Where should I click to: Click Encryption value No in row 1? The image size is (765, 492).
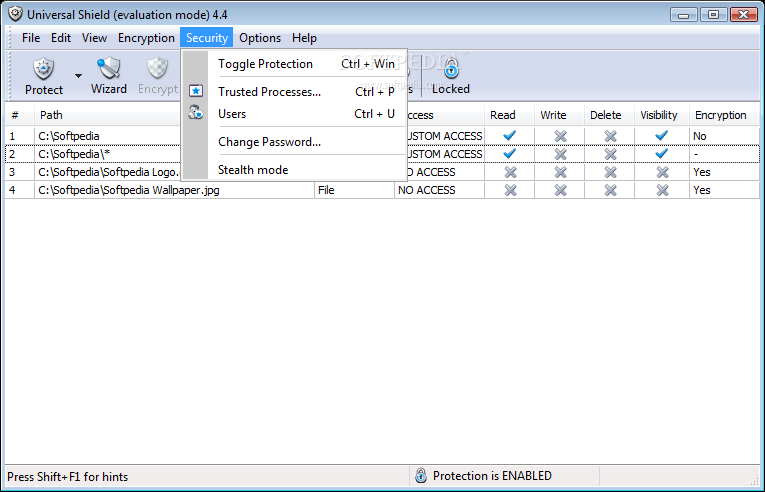coord(700,136)
